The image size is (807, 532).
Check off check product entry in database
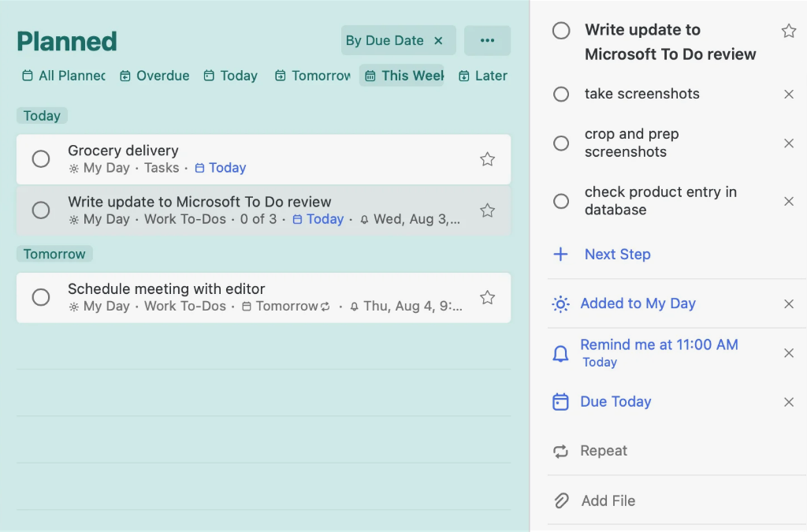[561, 201]
